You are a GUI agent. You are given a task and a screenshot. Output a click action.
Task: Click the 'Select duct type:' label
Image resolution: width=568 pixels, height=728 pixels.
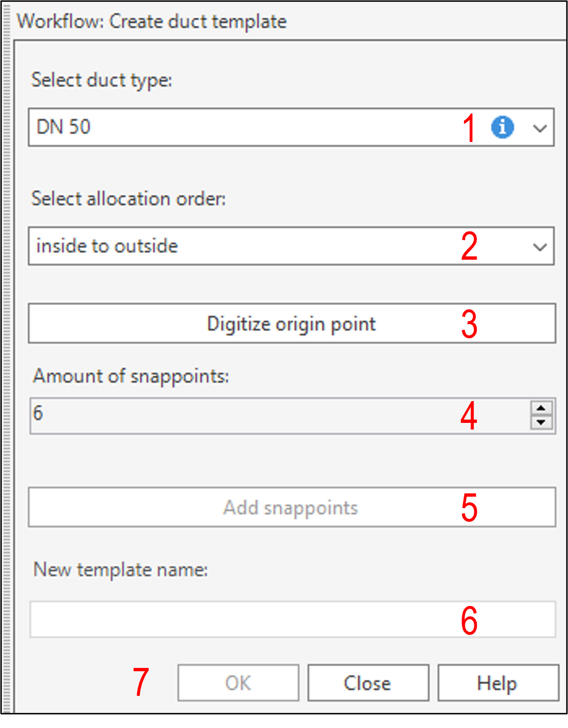click(x=102, y=80)
